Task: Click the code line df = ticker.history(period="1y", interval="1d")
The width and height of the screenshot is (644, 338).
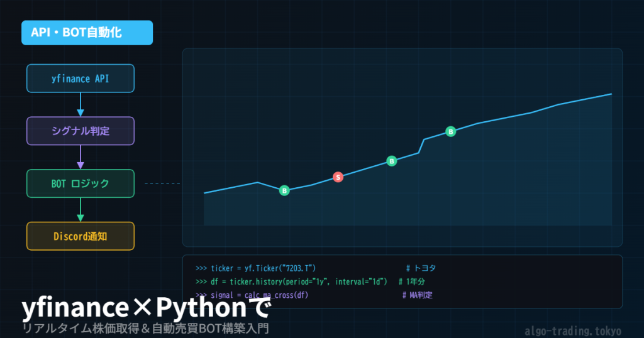Action: click(291, 282)
